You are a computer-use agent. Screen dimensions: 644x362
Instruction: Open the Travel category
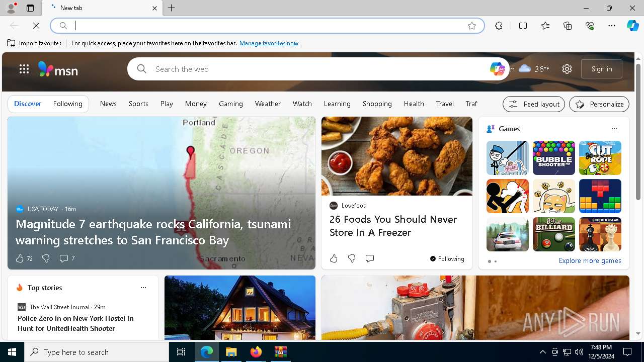pyautogui.click(x=445, y=104)
